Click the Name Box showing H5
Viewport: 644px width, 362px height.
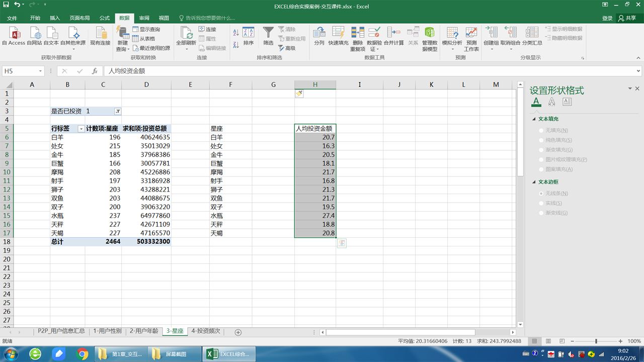pos(23,71)
